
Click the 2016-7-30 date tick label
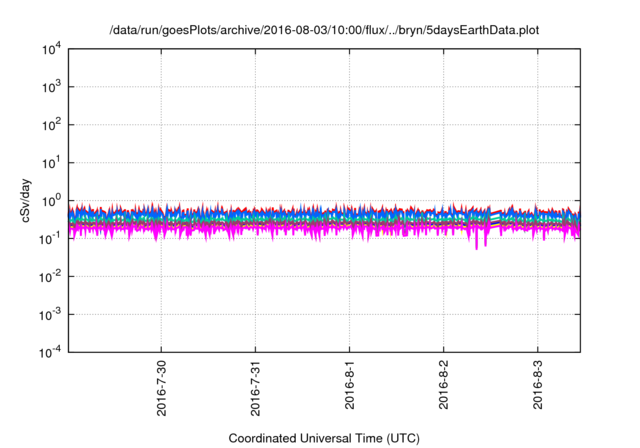[162, 388]
